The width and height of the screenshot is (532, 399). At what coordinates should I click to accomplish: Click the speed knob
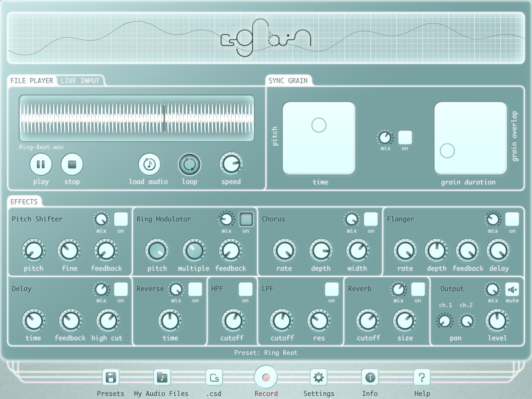(231, 164)
